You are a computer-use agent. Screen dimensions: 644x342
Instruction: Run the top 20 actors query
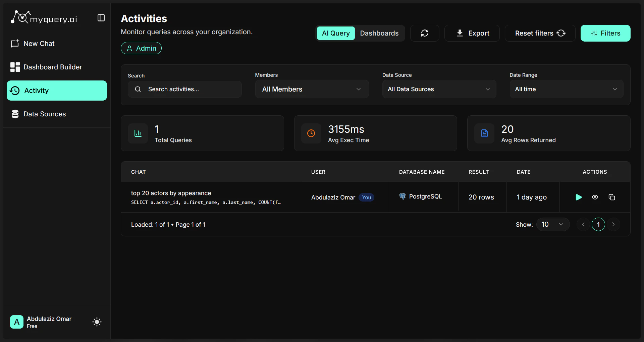(579, 197)
